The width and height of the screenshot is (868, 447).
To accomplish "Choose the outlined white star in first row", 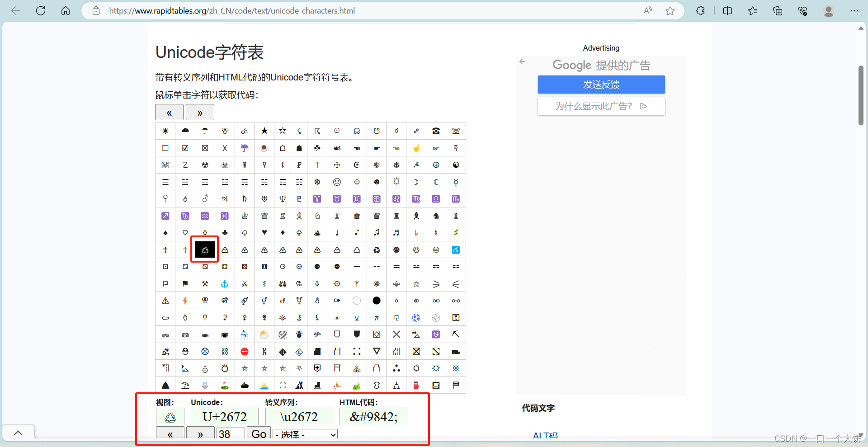I will tap(283, 131).
